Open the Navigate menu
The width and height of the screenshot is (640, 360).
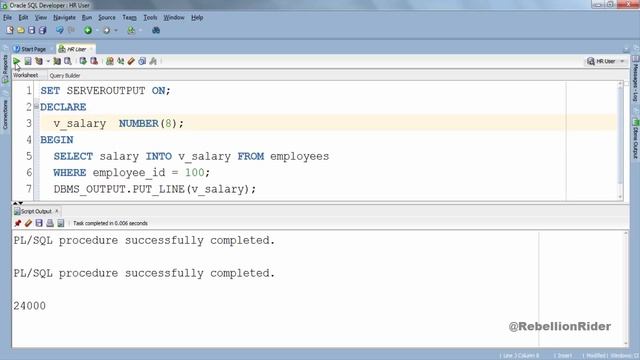point(64,18)
